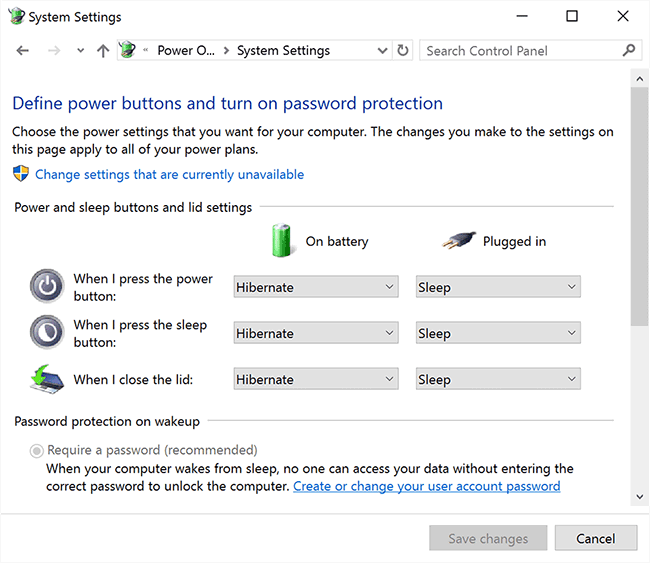The width and height of the screenshot is (650, 563).
Task: Refresh the System Settings page
Action: pyautogui.click(x=403, y=51)
